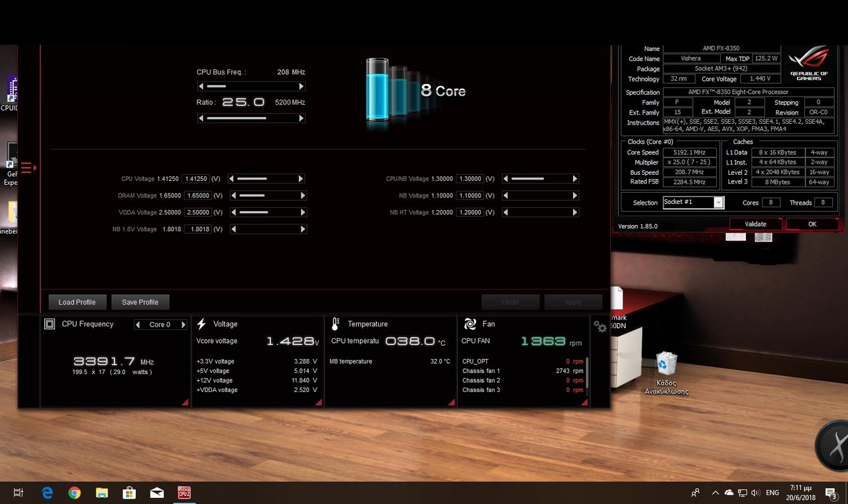Viewport: 848px width, 504px height.
Task: Open the AI Suite side menu arrow
Action: pos(28,168)
